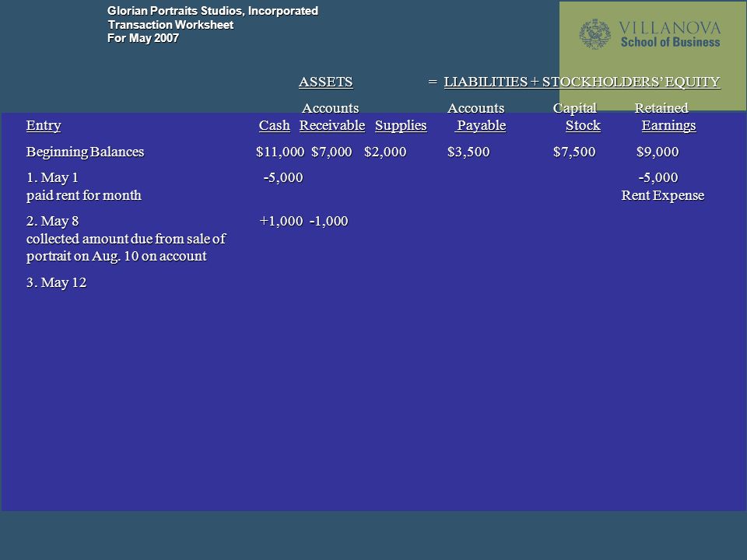Click the -5,000 value under Cash
The image size is (747, 560).
[283, 177]
